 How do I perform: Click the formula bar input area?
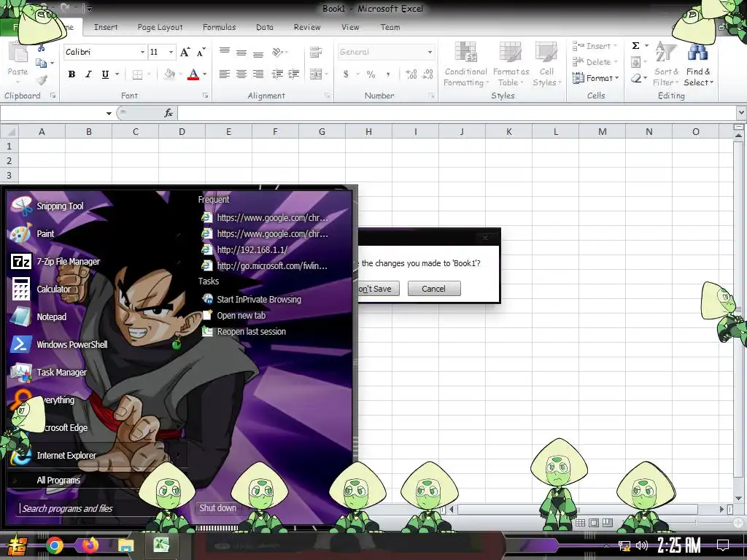point(456,113)
